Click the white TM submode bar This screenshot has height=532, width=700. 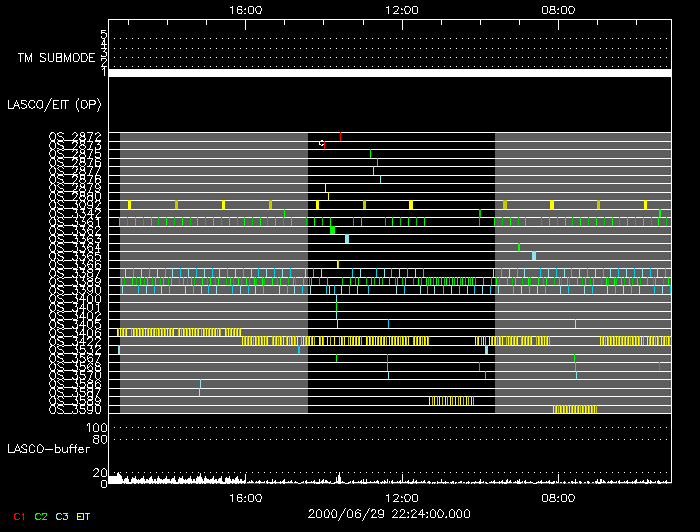(389, 73)
